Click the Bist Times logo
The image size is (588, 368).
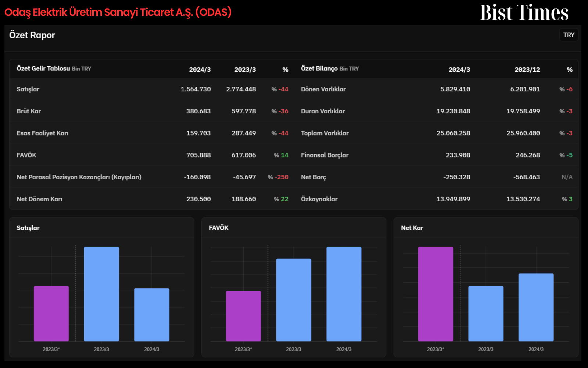[524, 13]
